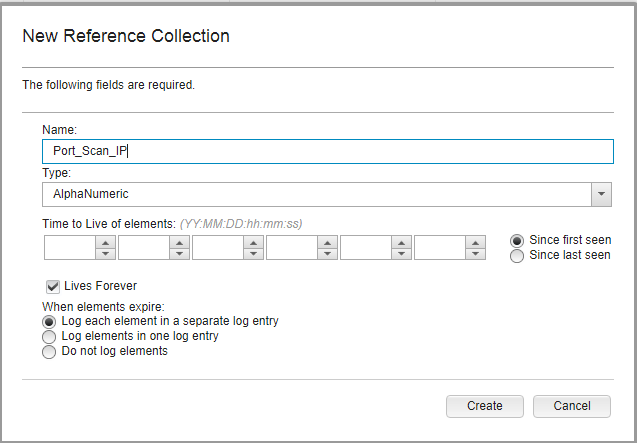This screenshot has height=443, width=637.
Task: Click the years Time to Live input box
Action: 70,248
